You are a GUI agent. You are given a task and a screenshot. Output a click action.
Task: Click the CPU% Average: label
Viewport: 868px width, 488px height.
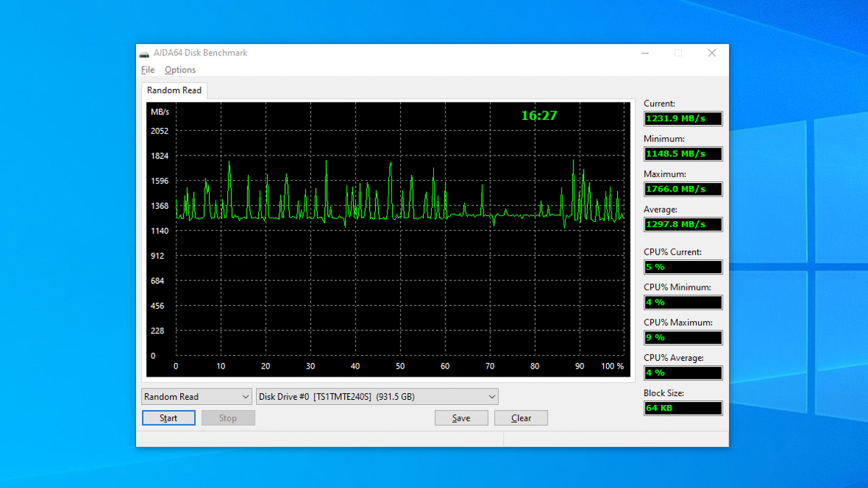[x=673, y=358]
